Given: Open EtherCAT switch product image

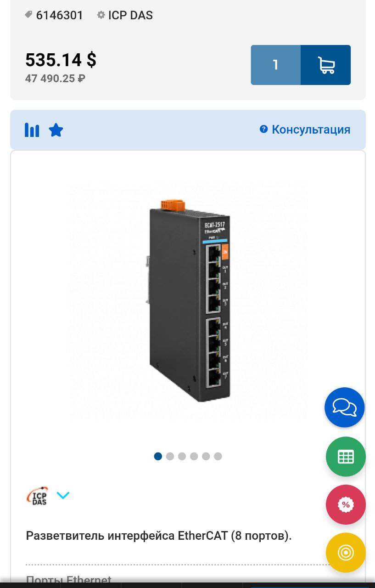Looking at the screenshot, I should point(188,301).
